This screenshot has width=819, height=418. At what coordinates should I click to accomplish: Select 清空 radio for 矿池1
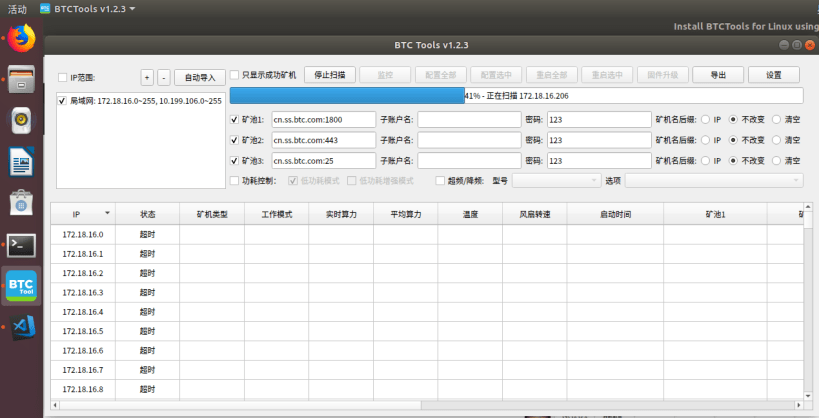point(776,119)
